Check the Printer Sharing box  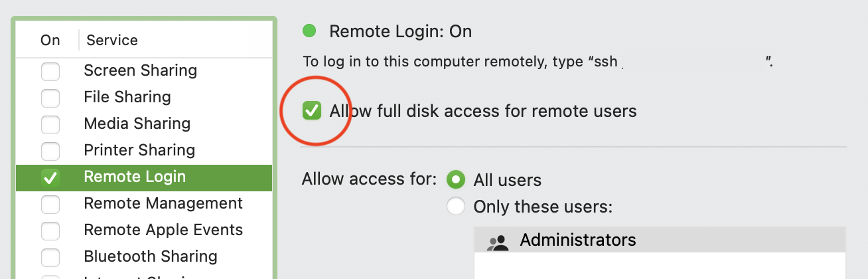50,151
